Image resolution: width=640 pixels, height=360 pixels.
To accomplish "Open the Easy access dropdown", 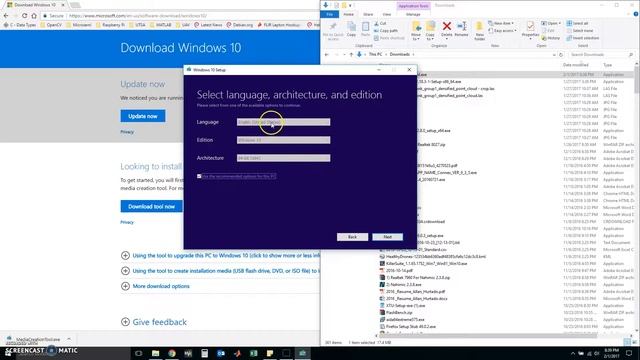I will point(502,31).
